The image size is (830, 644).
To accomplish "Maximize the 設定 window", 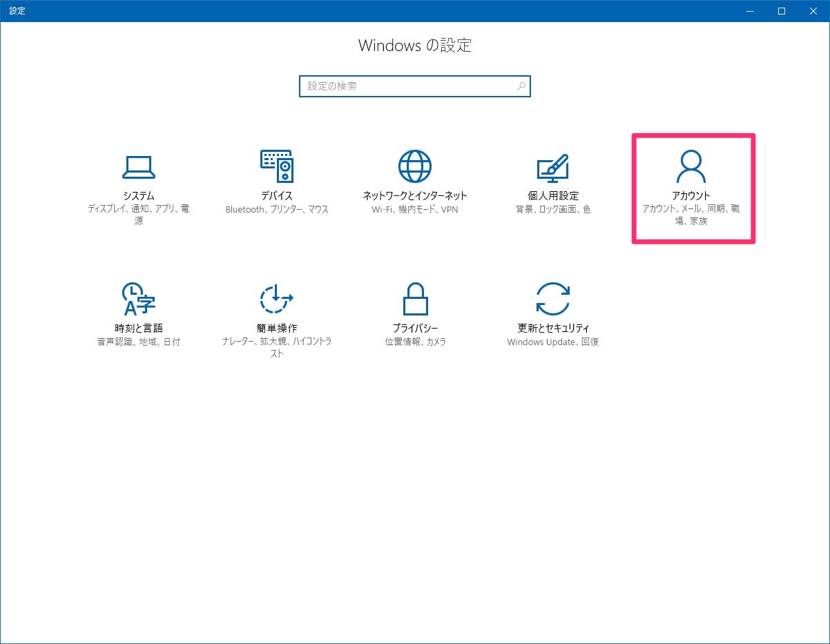I will pyautogui.click(x=782, y=11).
